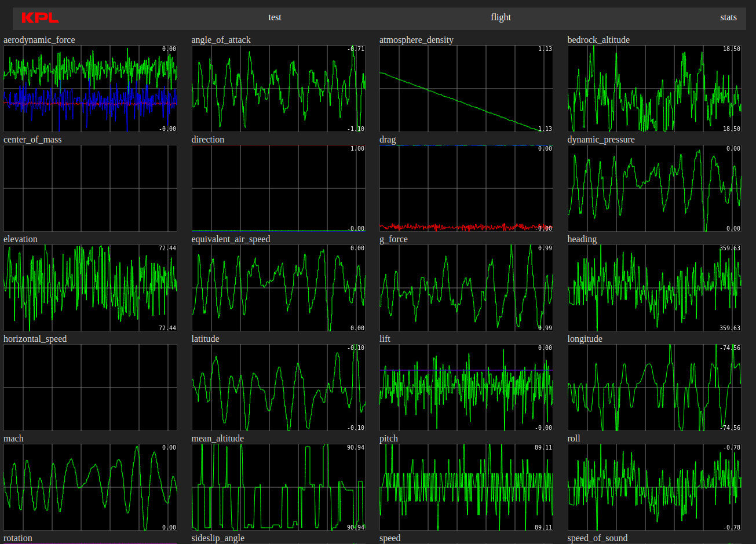The height and width of the screenshot is (544, 756).
Task: Click the bedrock_altitude label
Action: (598, 40)
